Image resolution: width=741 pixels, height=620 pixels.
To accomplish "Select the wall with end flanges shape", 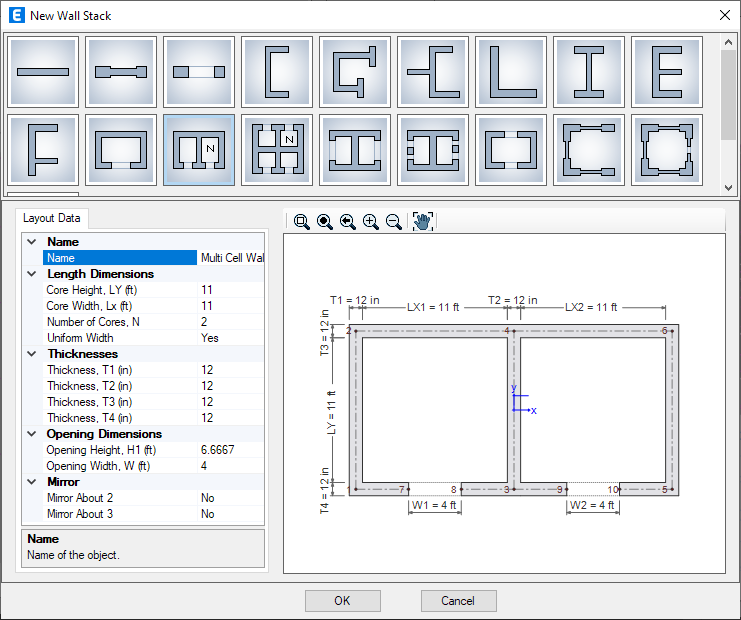I will tap(121, 72).
